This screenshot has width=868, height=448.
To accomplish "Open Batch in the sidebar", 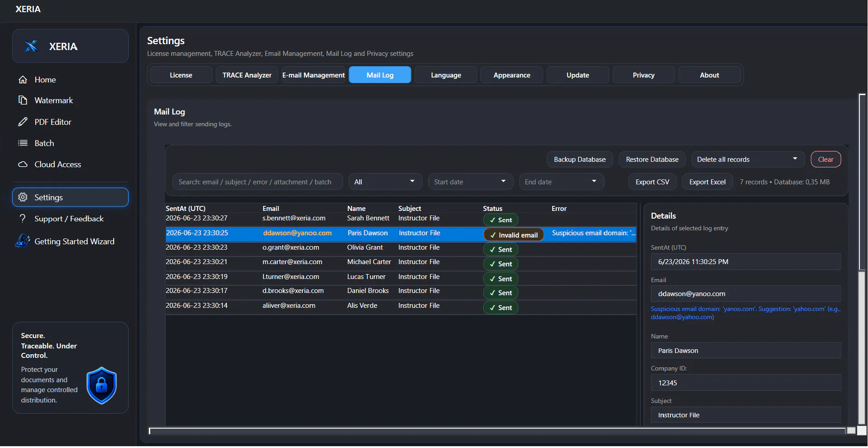I will tap(44, 143).
